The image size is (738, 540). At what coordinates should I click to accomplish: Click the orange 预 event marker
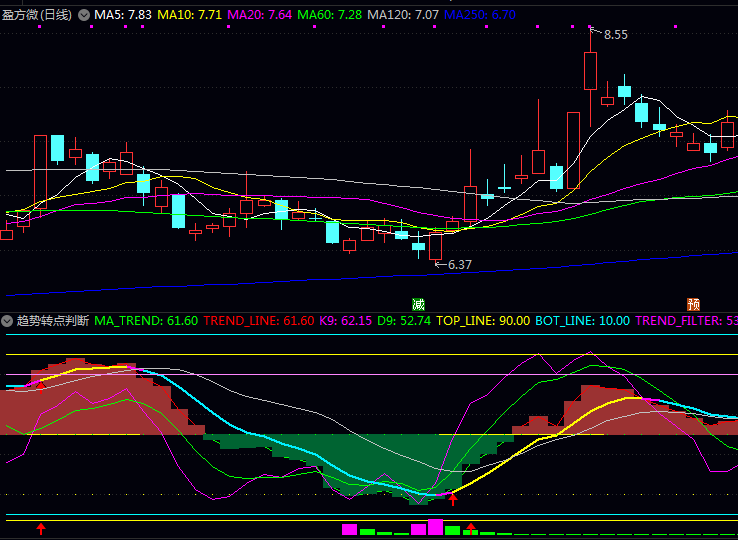[x=693, y=304]
